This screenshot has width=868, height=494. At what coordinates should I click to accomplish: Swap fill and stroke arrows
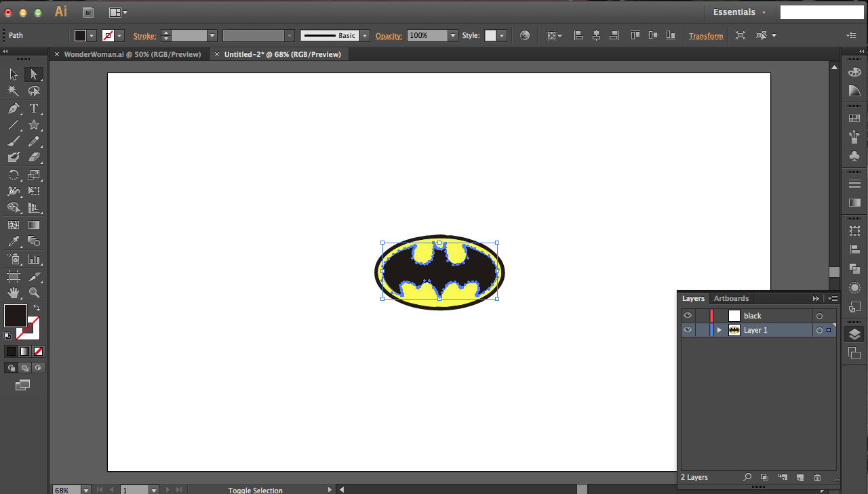pyautogui.click(x=37, y=308)
